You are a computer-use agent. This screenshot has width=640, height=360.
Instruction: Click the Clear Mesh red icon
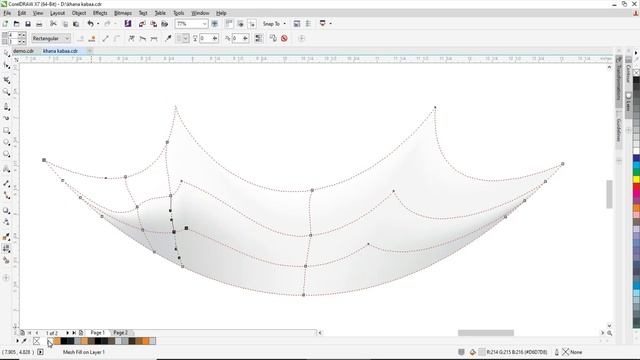[x=284, y=38]
